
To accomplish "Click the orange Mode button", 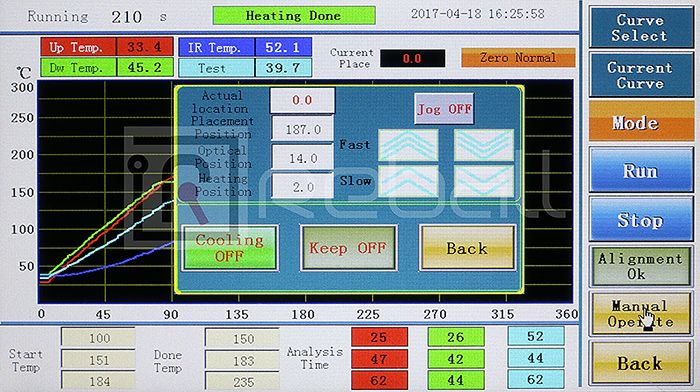I will point(641,121).
